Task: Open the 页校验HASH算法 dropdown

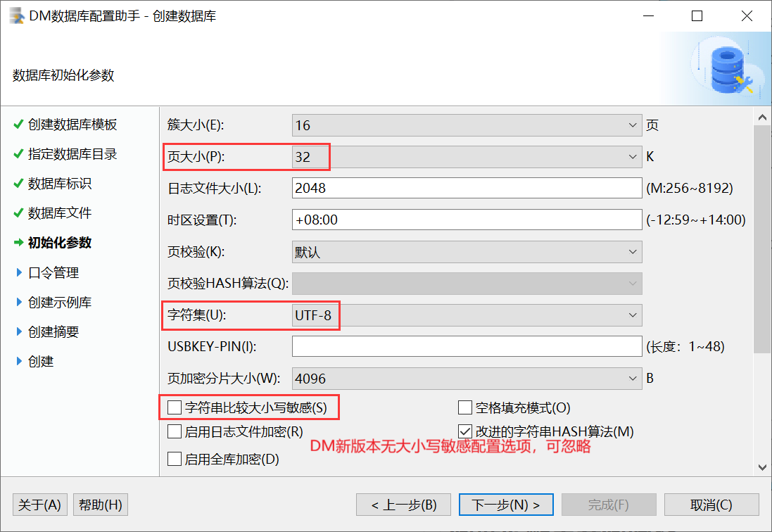Action: (x=467, y=284)
